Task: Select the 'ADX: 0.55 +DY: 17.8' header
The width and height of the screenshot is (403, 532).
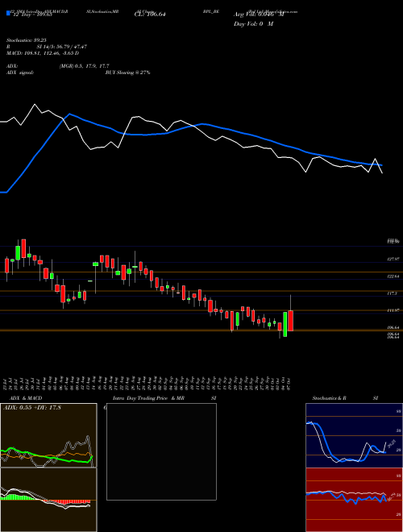Action: (x=31, y=408)
